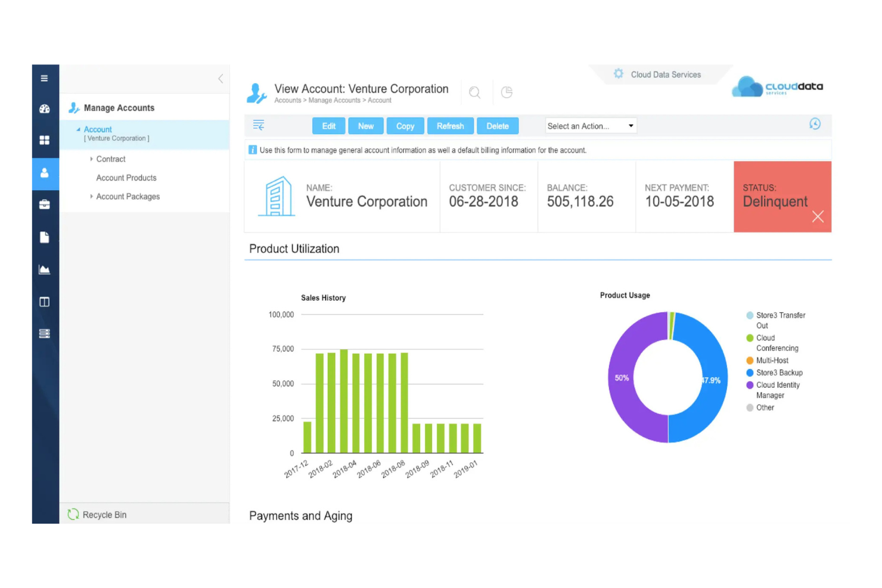Open the dashboard gauge icon in sidebar
The height and width of the screenshot is (588, 882).
tap(45, 108)
